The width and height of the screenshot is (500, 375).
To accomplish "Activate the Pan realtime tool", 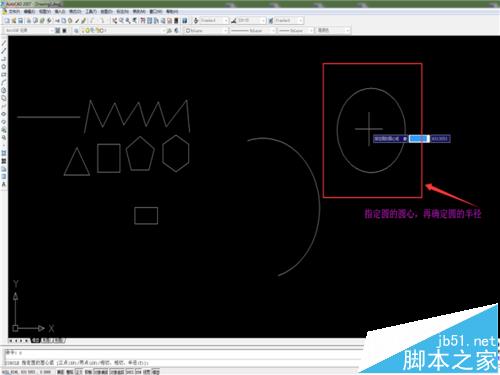I will [x=114, y=20].
